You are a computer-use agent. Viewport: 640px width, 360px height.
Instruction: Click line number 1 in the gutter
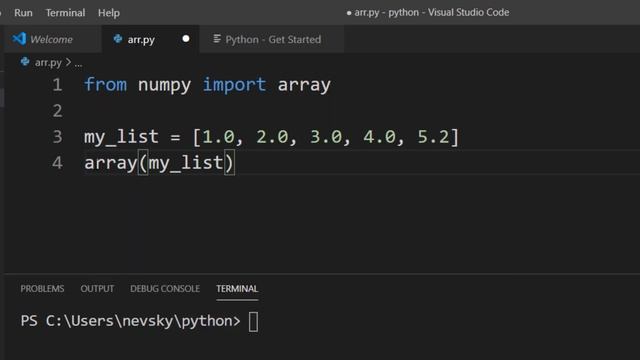[57, 85]
